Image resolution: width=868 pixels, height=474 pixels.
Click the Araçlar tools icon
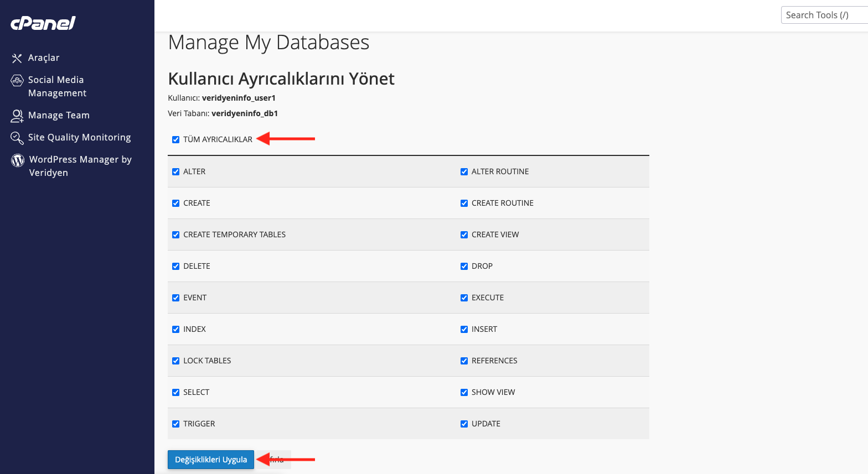17,58
